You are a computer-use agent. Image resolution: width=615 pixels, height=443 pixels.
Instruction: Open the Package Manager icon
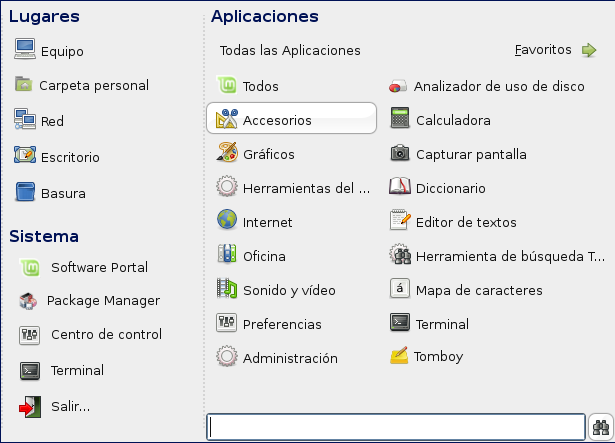point(28,301)
